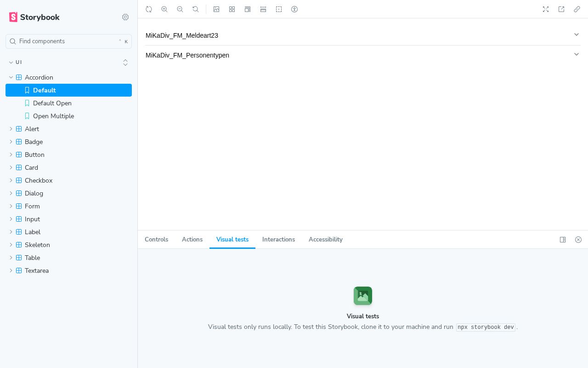Viewport: 588px width, 368px height.
Task: Expand the MiKaDiv_FM_Personentypen accordion item
Action: [x=363, y=55]
